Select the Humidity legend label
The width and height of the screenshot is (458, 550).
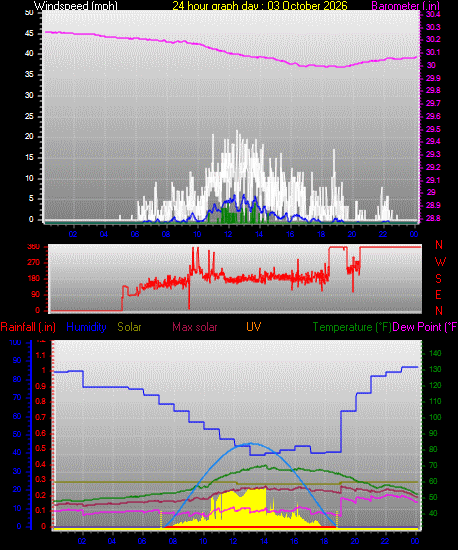pos(86,327)
